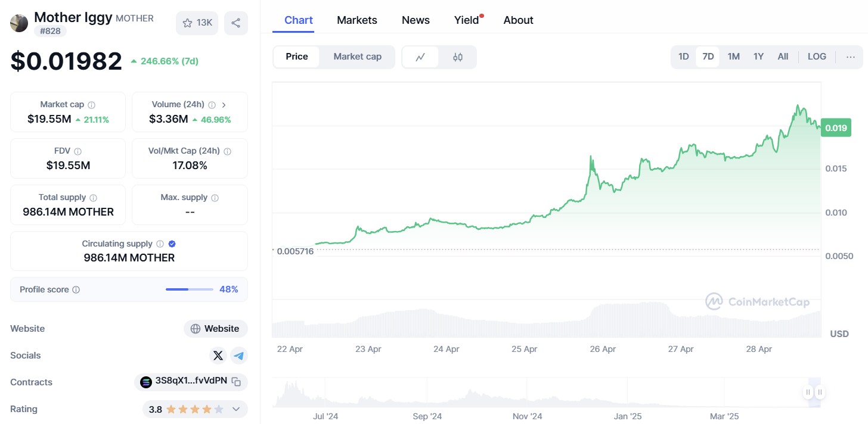This screenshot has width=868, height=424.
Task: Click the Website button
Action: pyautogui.click(x=215, y=329)
